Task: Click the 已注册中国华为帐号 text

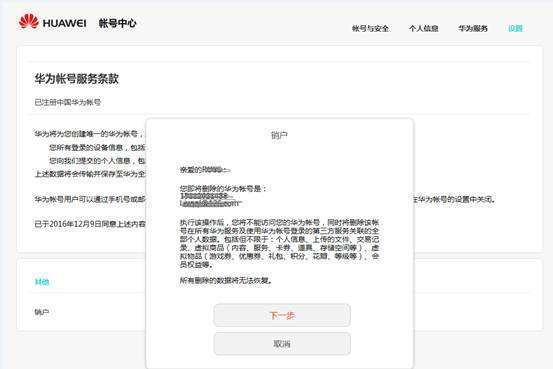Action: [x=68, y=102]
